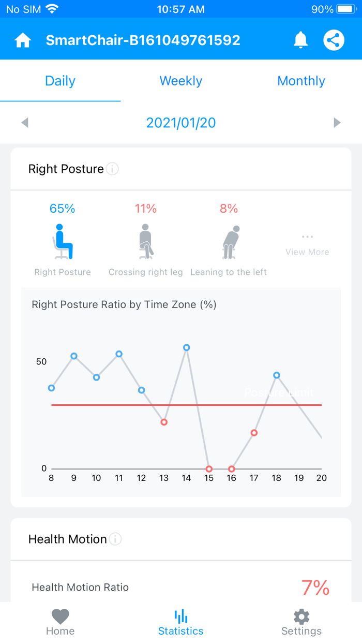The height and width of the screenshot is (644, 362).
Task: Switch to the Monthly tab
Action: pos(301,81)
